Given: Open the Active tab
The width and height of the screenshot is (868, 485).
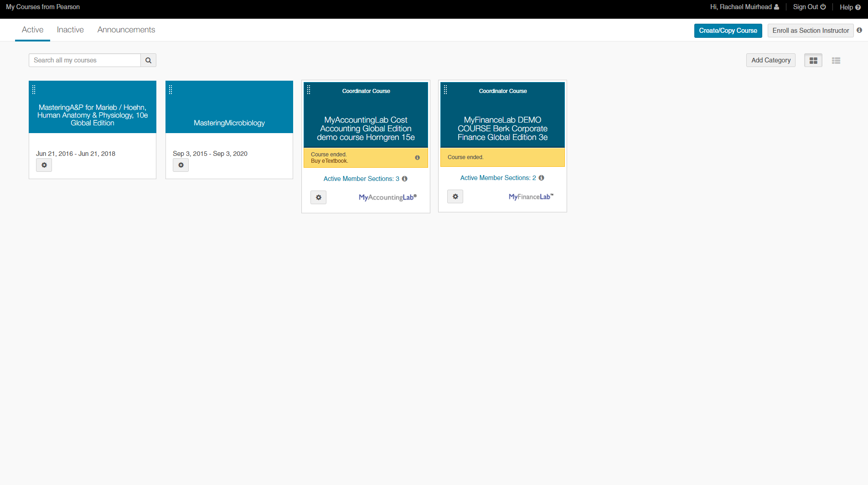Looking at the screenshot, I should coord(32,30).
